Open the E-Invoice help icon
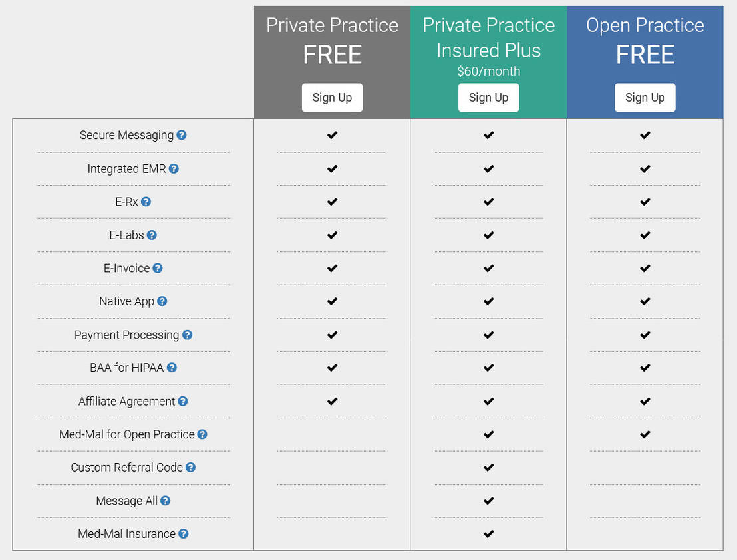 click(x=158, y=268)
